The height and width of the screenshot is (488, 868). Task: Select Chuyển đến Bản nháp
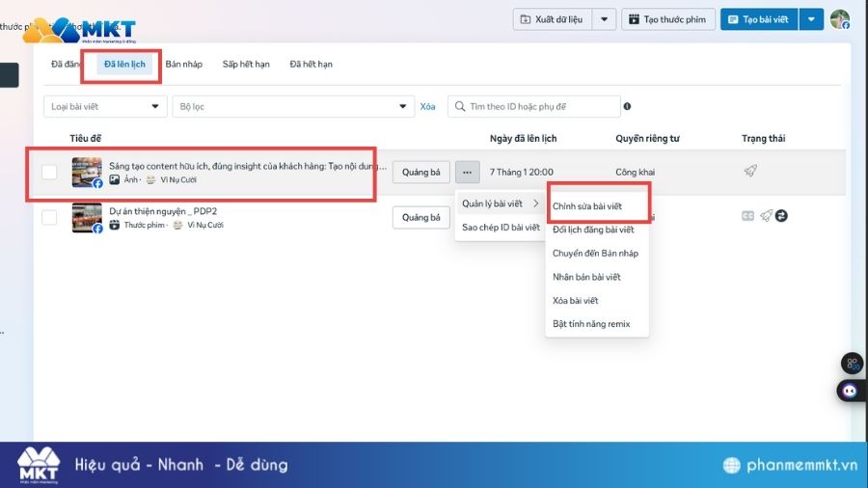(597, 254)
